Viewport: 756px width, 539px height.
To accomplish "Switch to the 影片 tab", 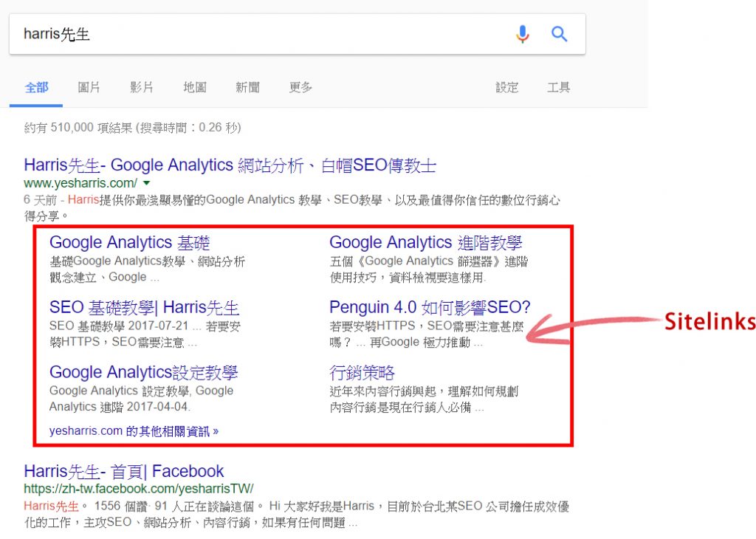I will click(x=142, y=87).
